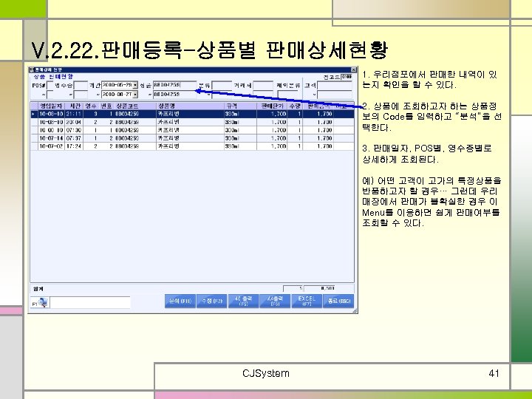Click the total quantity box showing 5

(293, 288)
